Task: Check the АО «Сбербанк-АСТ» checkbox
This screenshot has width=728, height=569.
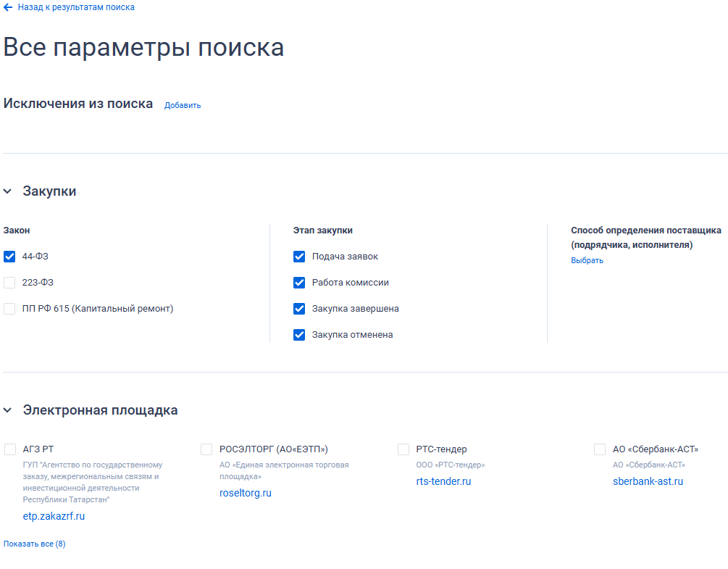Action: point(600,449)
